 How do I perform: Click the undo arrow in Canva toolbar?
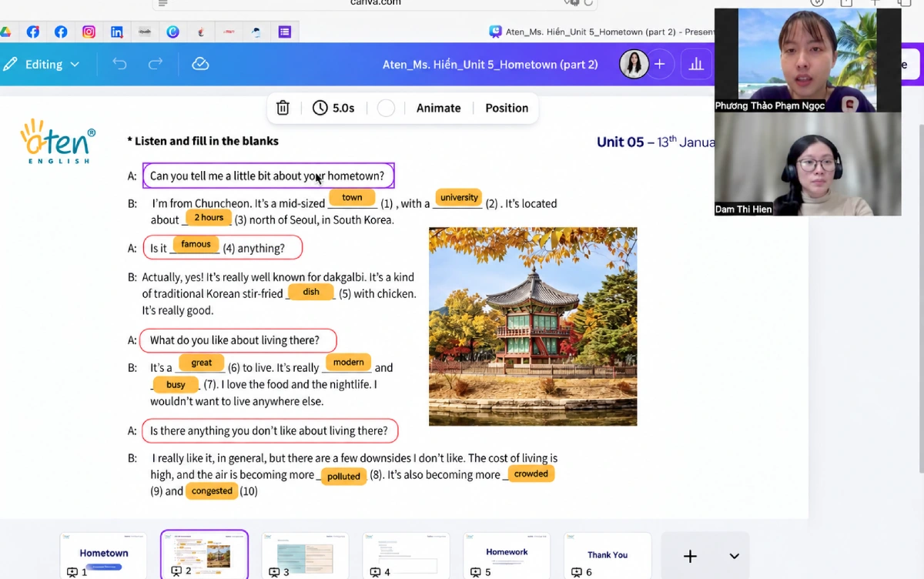point(119,64)
